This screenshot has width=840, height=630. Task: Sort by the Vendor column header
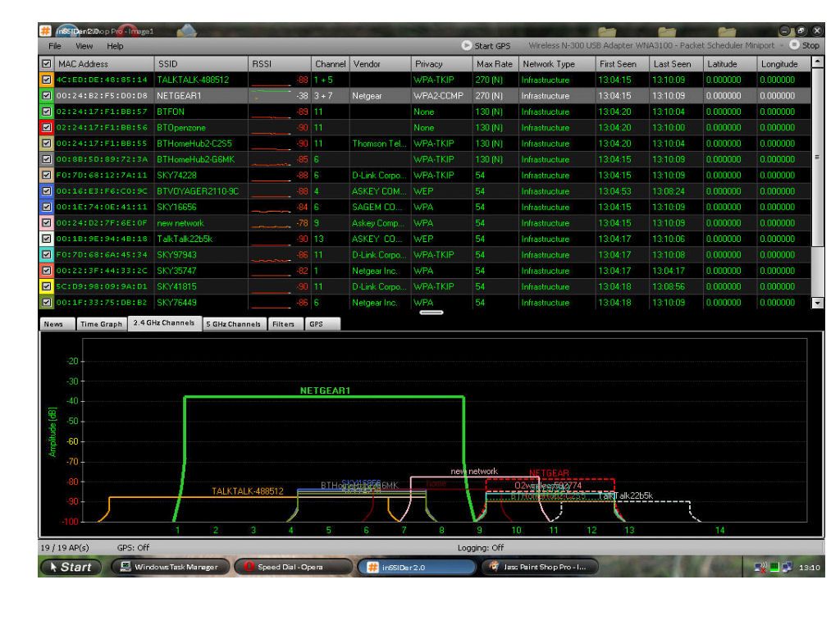coord(381,64)
